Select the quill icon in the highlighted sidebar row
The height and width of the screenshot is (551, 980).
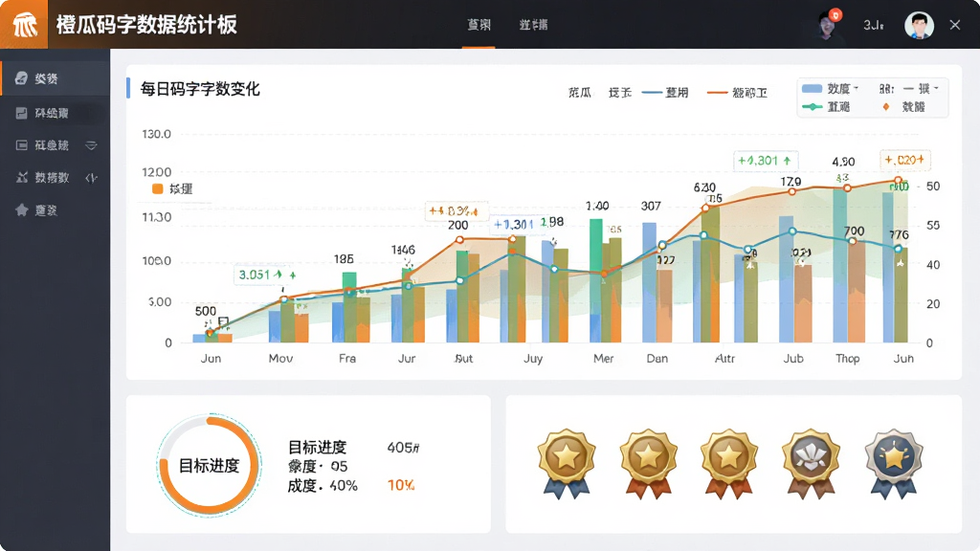coord(21,78)
